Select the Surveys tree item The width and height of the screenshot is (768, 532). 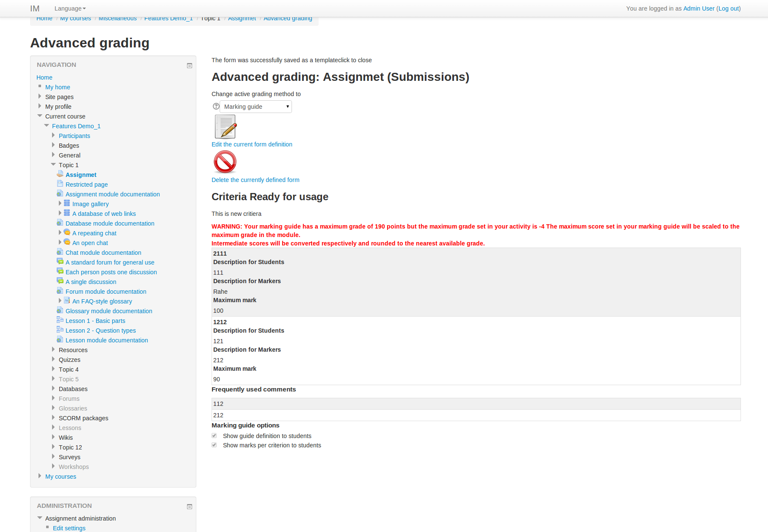(69, 457)
